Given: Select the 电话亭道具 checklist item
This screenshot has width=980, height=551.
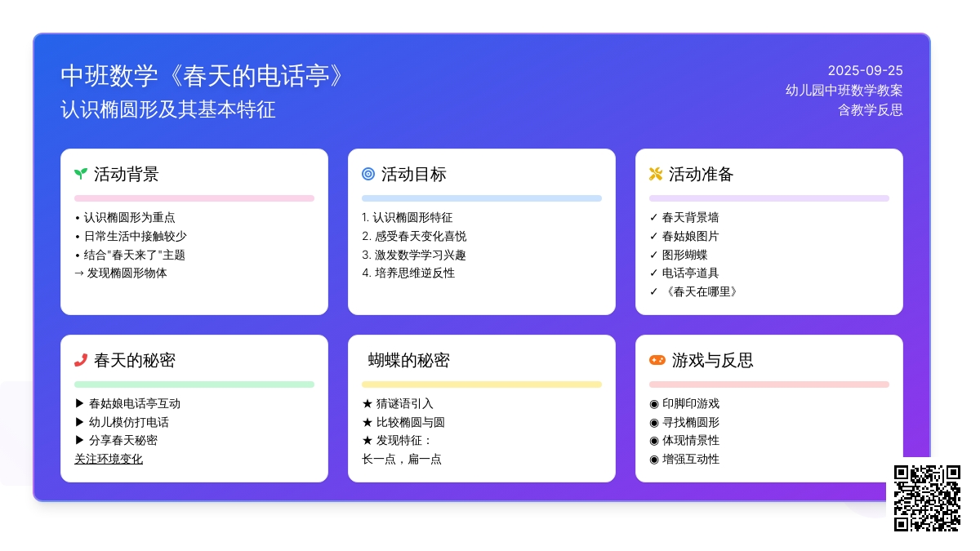Looking at the screenshot, I should [x=684, y=273].
